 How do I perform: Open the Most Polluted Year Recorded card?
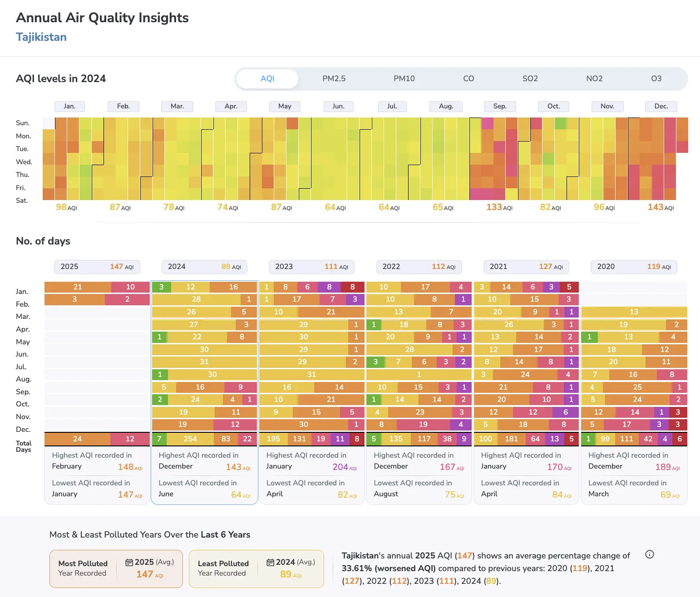[x=116, y=569]
